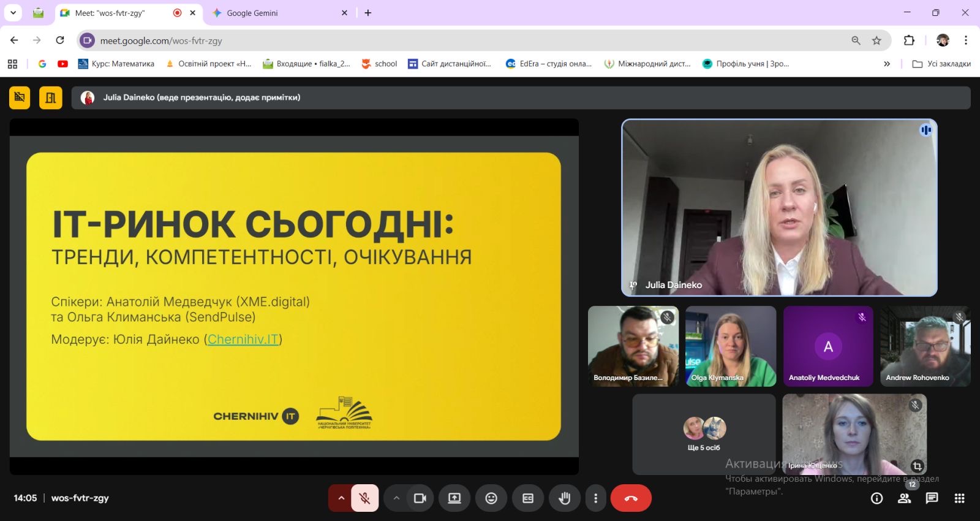Click the "Ще 5 осіб" more participants tile
The image size is (980, 521).
click(x=704, y=434)
